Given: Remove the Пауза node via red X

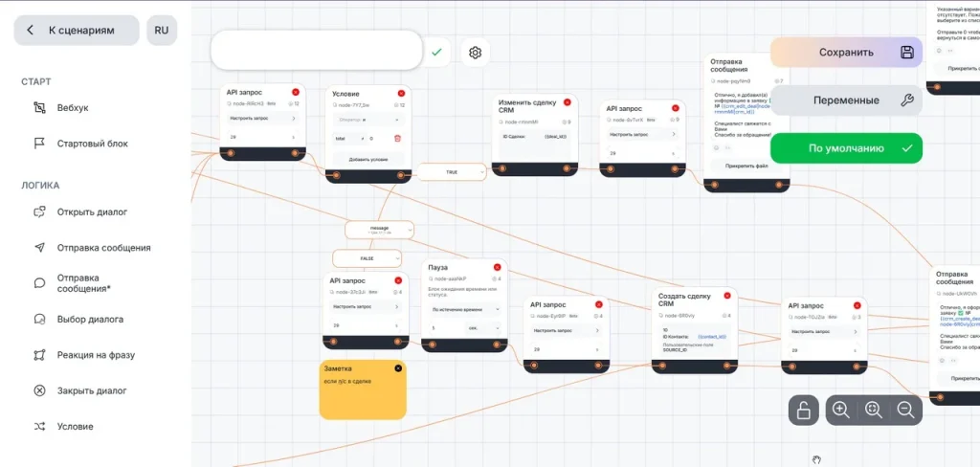Looking at the screenshot, I should click(x=498, y=267).
